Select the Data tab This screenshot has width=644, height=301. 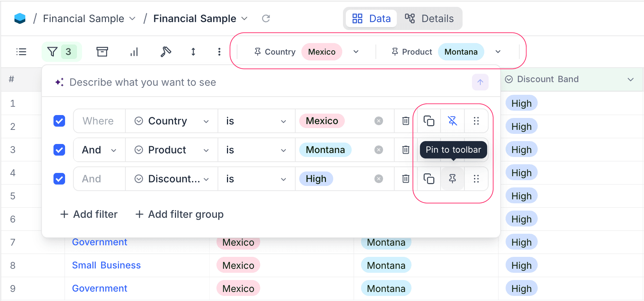[372, 18]
